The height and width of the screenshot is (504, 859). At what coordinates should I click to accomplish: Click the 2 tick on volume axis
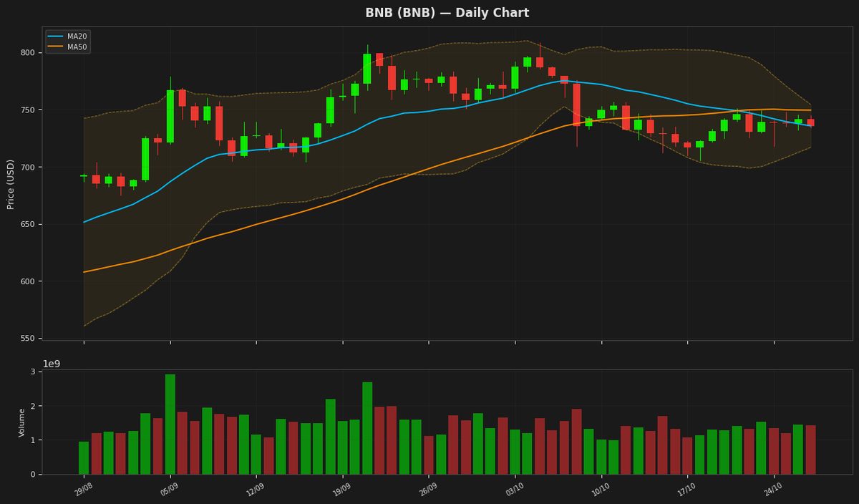[x=33, y=407]
